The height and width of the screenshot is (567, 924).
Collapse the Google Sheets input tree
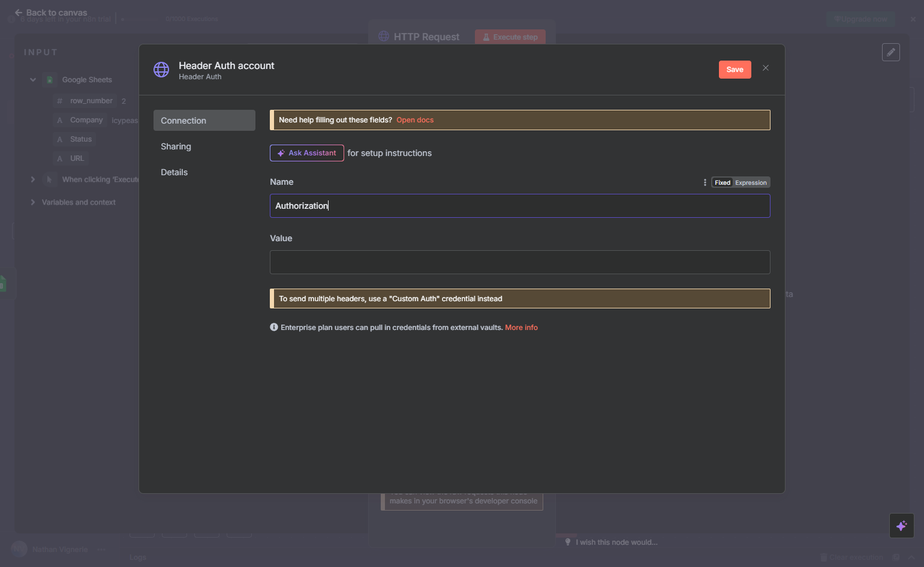(x=33, y=80)
